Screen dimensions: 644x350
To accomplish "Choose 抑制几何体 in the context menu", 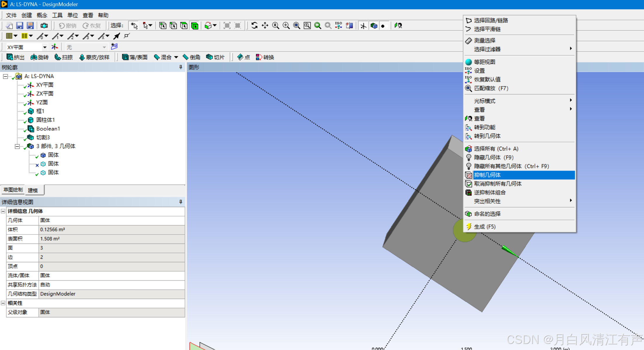I will pyautogui.click(x=487, y=175).
